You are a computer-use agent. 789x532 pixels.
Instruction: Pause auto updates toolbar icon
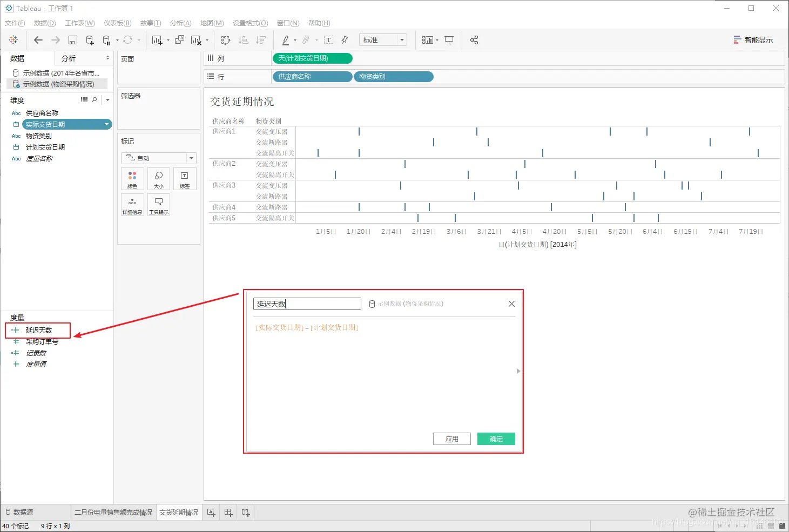tap(106, 40)
